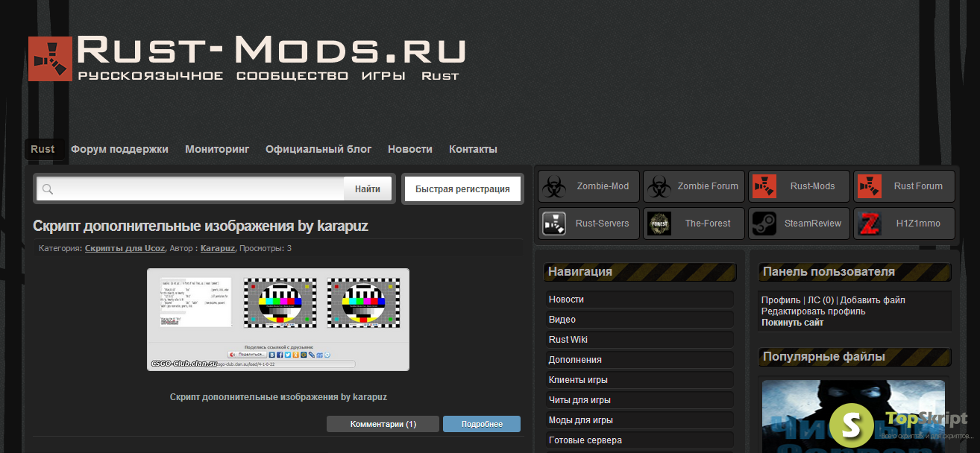Open category link Скрипты для Ucoz

(x=125, y=248)
